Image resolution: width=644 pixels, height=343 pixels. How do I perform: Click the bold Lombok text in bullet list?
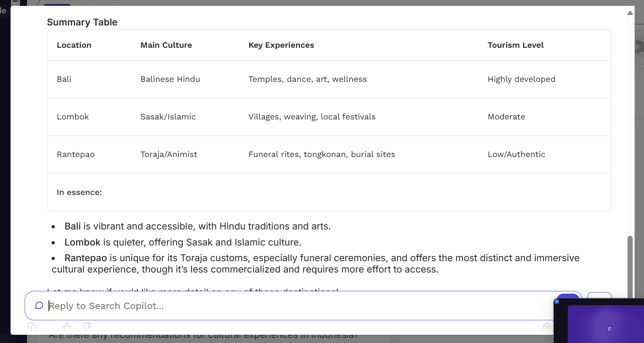[x=83, y=242]
